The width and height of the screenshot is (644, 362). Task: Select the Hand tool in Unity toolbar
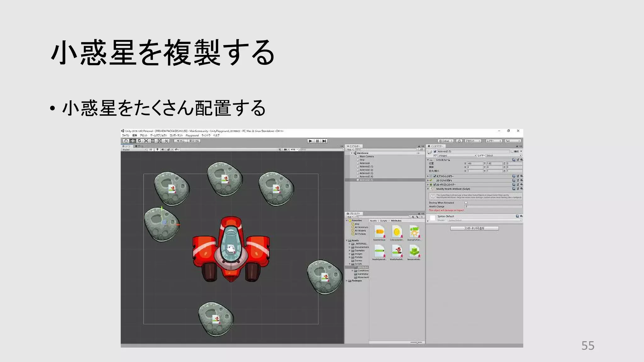[x=126, y=141]
